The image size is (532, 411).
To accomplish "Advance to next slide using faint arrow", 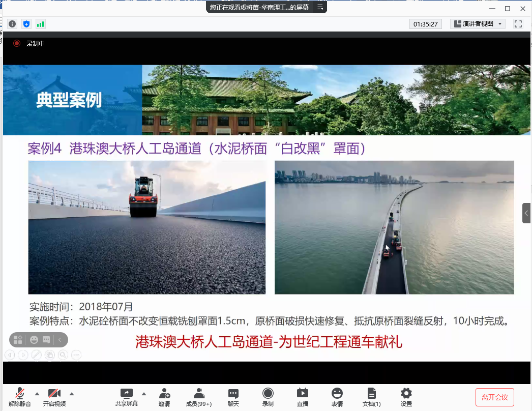I will tap(23, 355).
